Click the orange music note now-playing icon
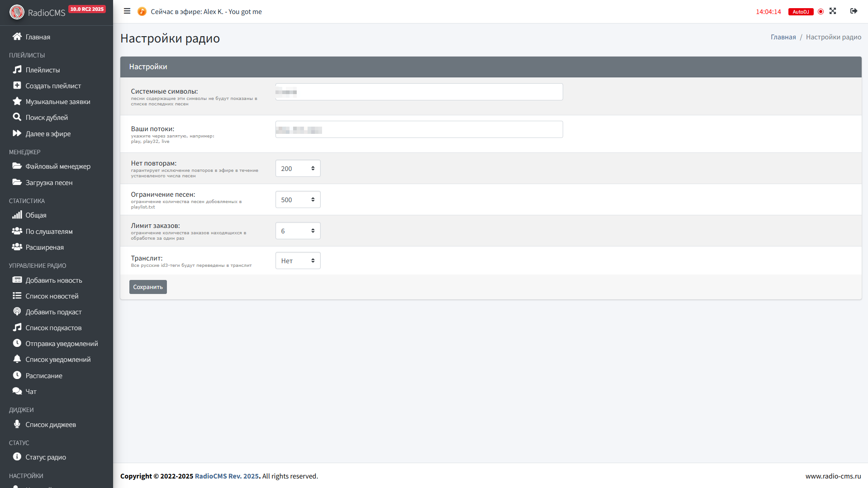 coord(142,11)
